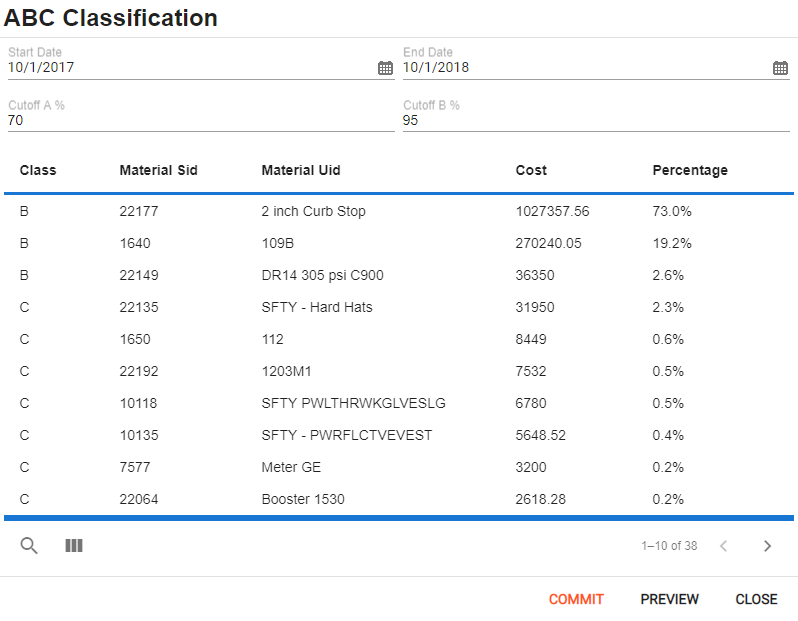
Task: Click the Start Date input field
Action: (x=191, y=67)
